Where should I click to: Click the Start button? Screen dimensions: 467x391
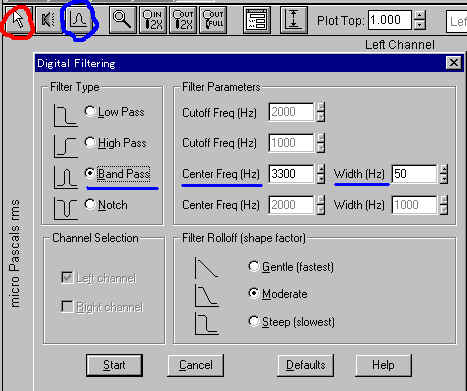click(x=114, y=365)
